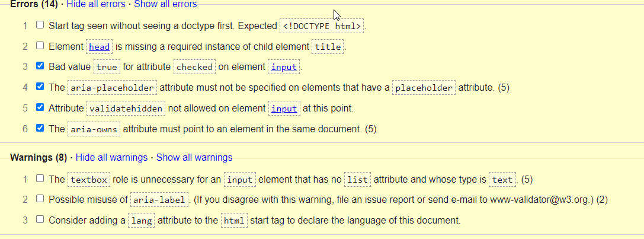644x239 pixels.
Task: Open the head element link
Action: 99,47
